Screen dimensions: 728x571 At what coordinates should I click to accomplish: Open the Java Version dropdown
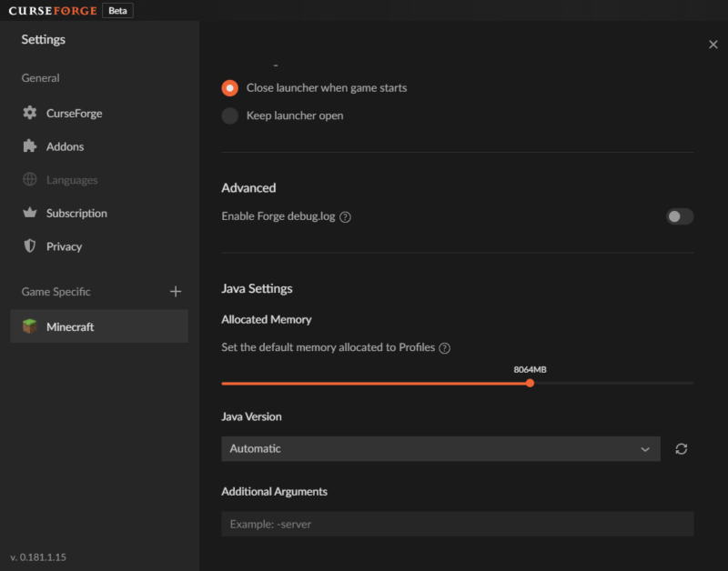[440, 449]
